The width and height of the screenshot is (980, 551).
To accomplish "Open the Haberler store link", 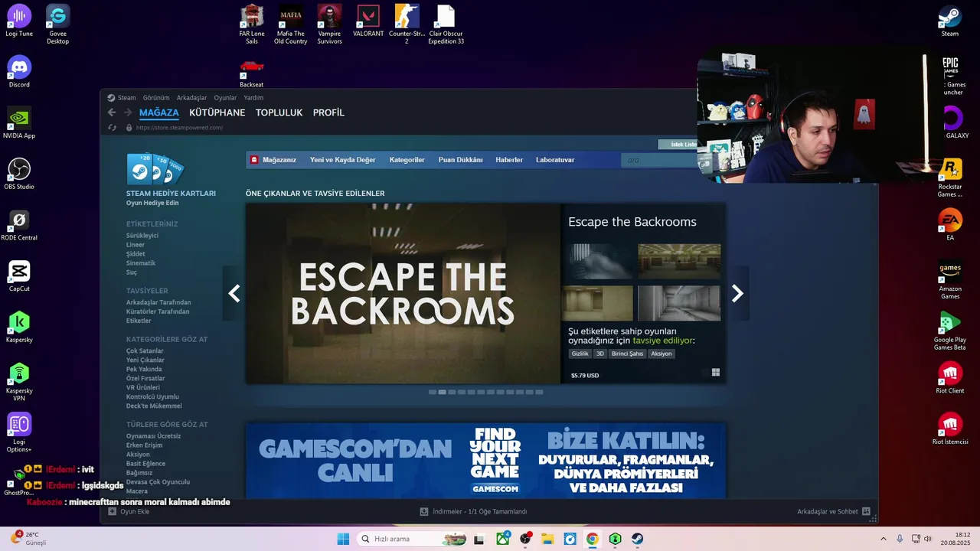I will coord(509,160).
